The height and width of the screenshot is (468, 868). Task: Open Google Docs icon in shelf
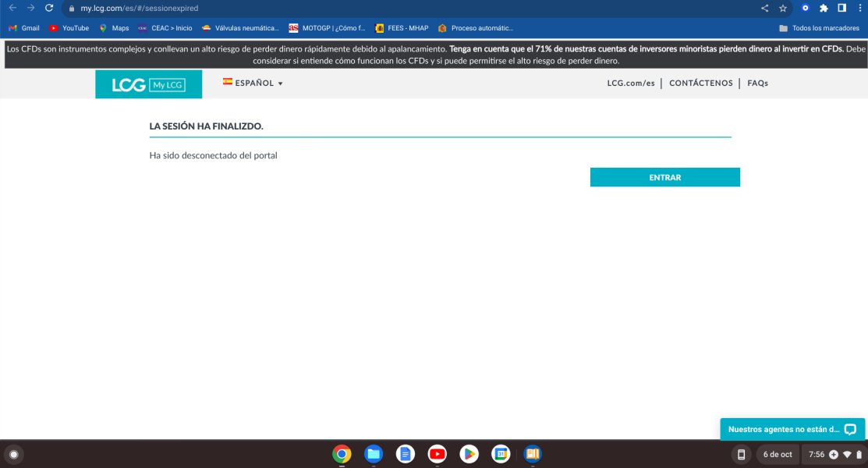(x=406, y=454)
